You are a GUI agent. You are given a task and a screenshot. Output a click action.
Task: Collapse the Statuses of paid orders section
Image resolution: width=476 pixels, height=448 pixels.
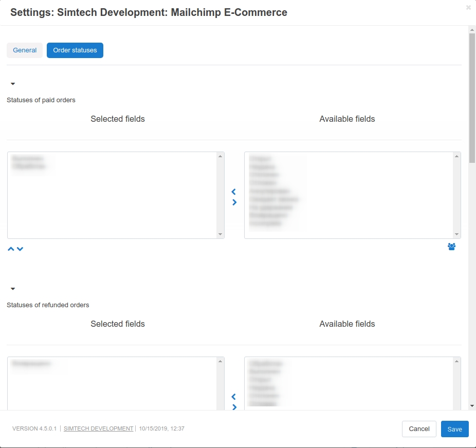click(13, 84)
